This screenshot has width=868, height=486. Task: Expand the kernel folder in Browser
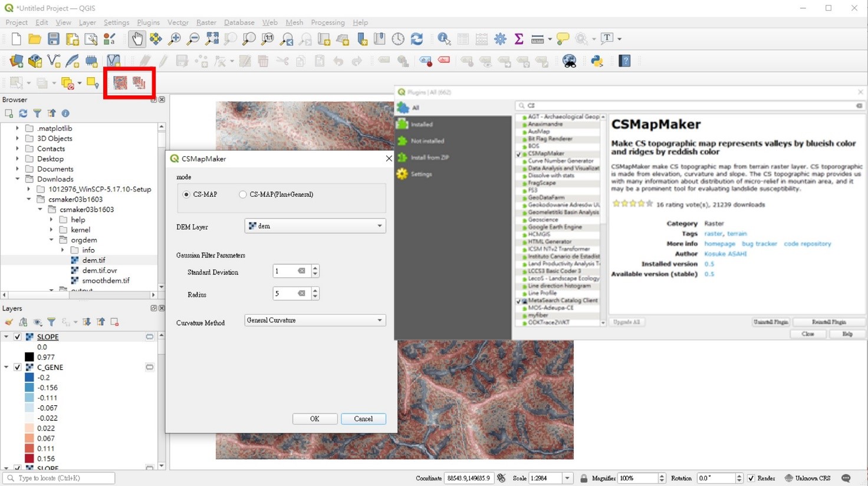[x=51, y=230]
